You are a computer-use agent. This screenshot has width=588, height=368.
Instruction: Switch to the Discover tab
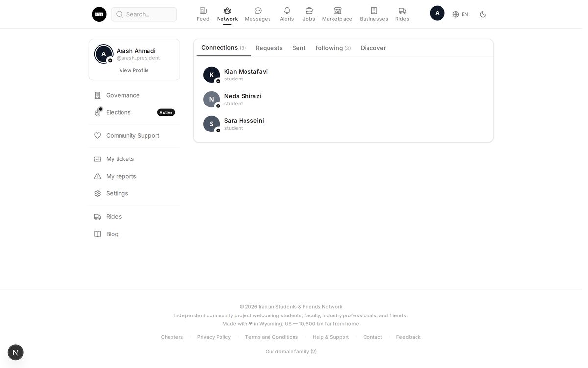pos(373,48)
